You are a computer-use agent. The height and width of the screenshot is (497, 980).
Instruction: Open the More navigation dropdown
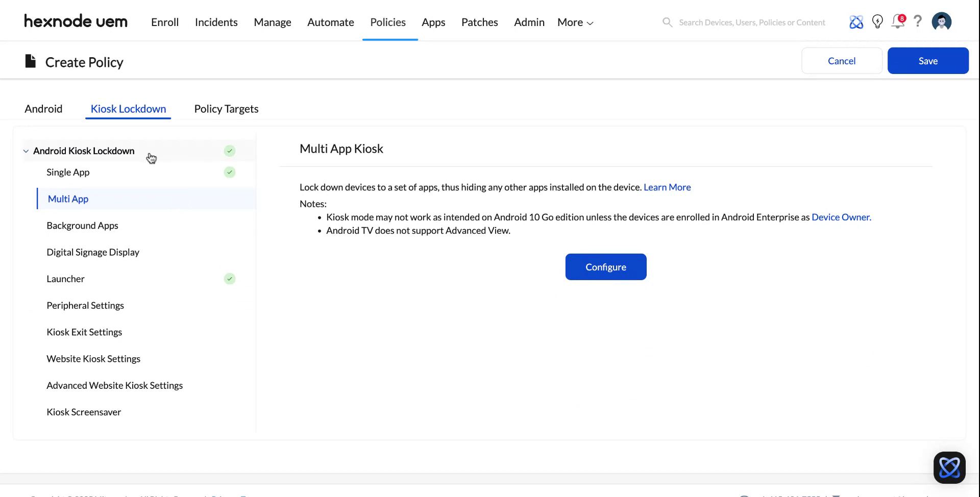click(x=574, y=22)
